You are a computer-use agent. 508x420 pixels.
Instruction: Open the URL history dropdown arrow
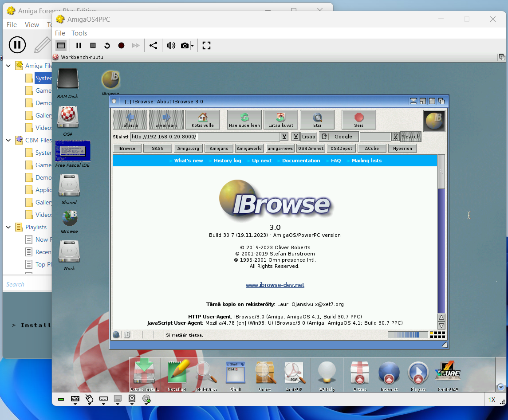tap(284, 137)
